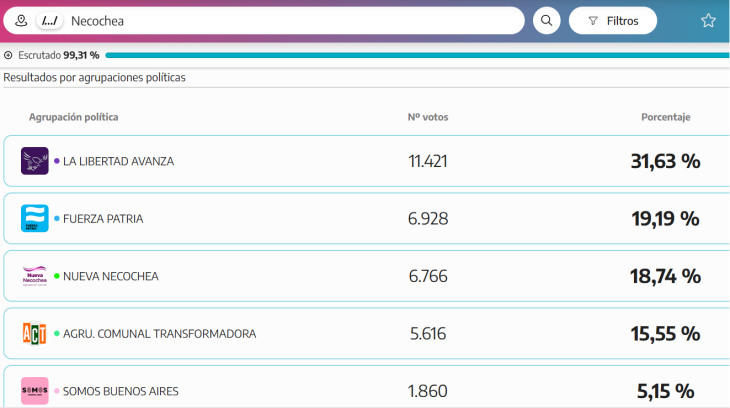Click the Escrutado target icon
The width and height of the screenshot is (730, 408).
pos(8,55)
